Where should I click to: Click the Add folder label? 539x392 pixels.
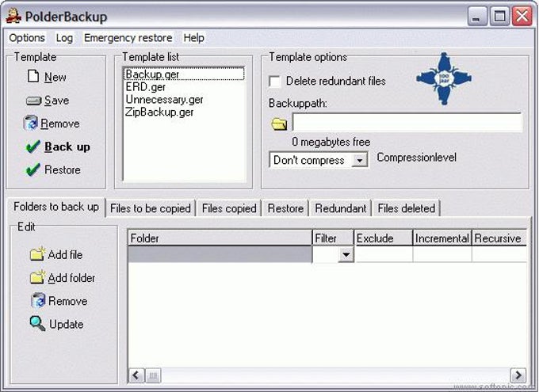coord(71,278)
